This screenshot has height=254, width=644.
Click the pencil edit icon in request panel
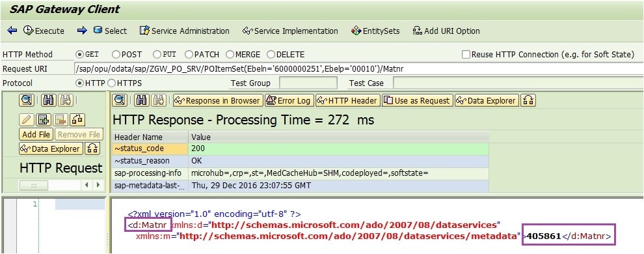[x=26, y=120]
